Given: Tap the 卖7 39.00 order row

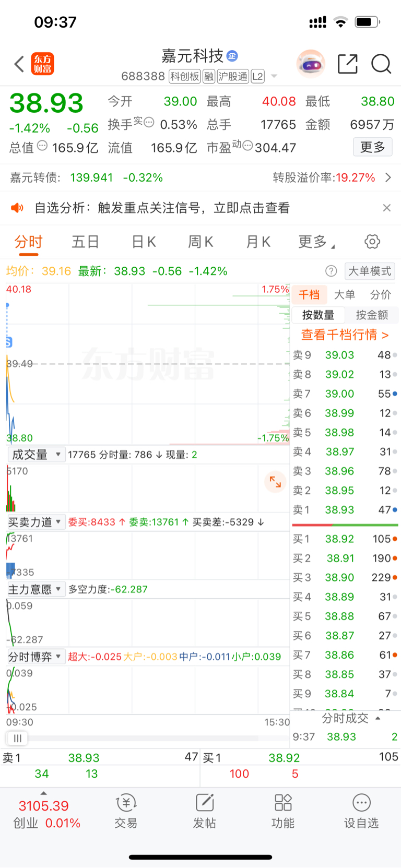Looking at the screenshot, I should 345,394.
